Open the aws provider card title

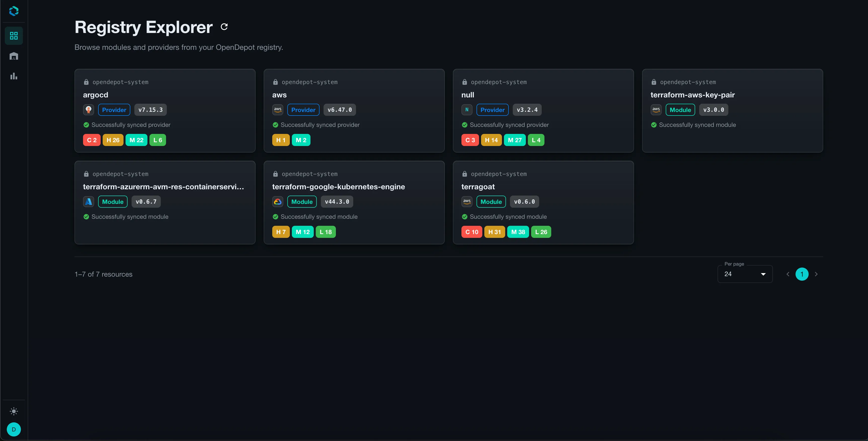point(279,95)
